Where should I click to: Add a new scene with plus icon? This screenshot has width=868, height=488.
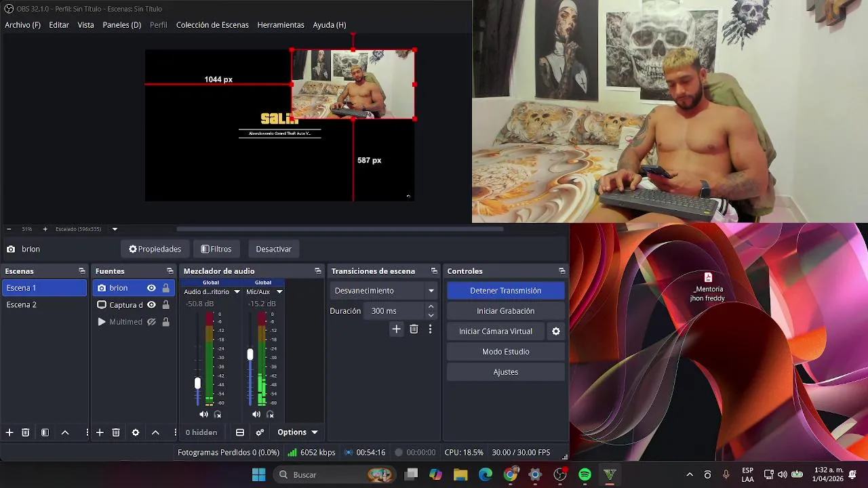pyautogui.click(x=9, y=432)
